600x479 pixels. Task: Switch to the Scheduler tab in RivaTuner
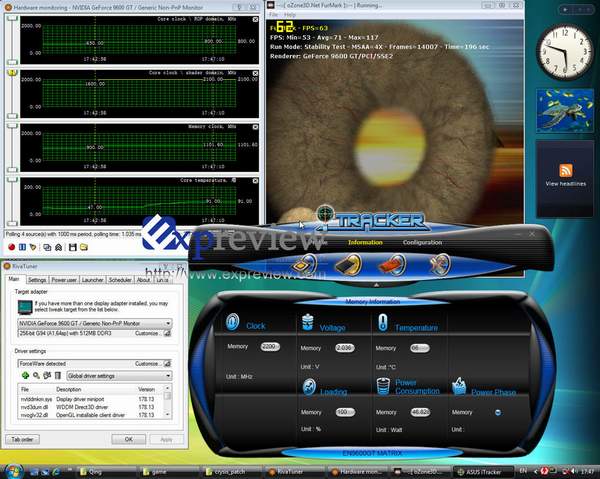point(120,280)
